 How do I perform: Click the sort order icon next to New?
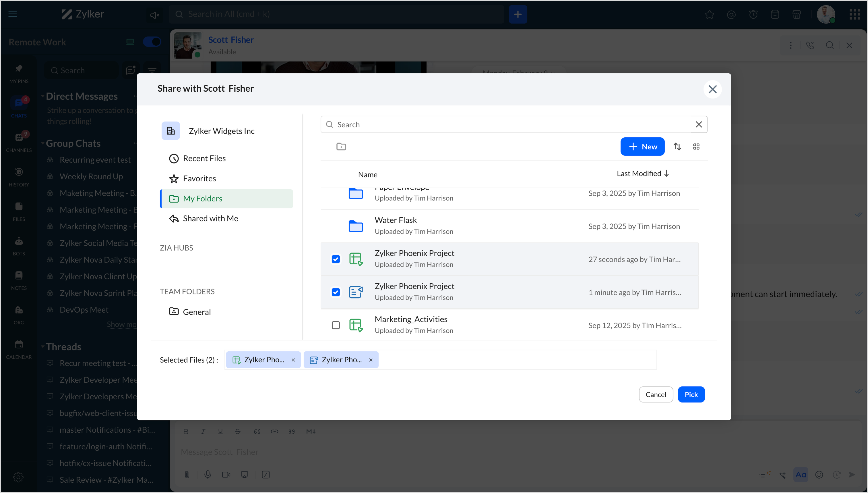point(677,147)
